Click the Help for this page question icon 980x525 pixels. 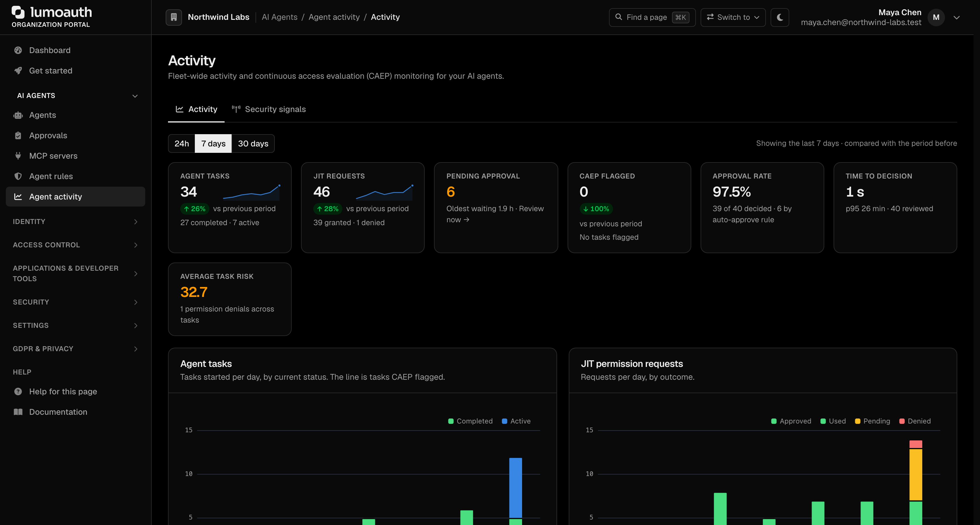(18, 391)
